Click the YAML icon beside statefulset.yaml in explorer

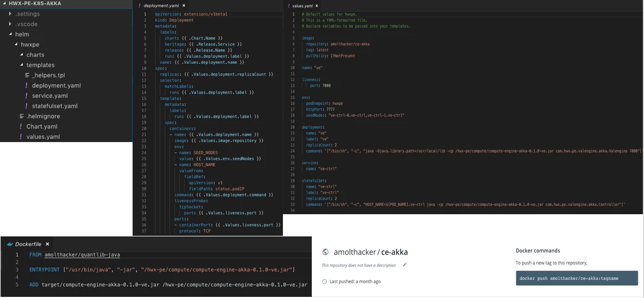coord(27,106)
